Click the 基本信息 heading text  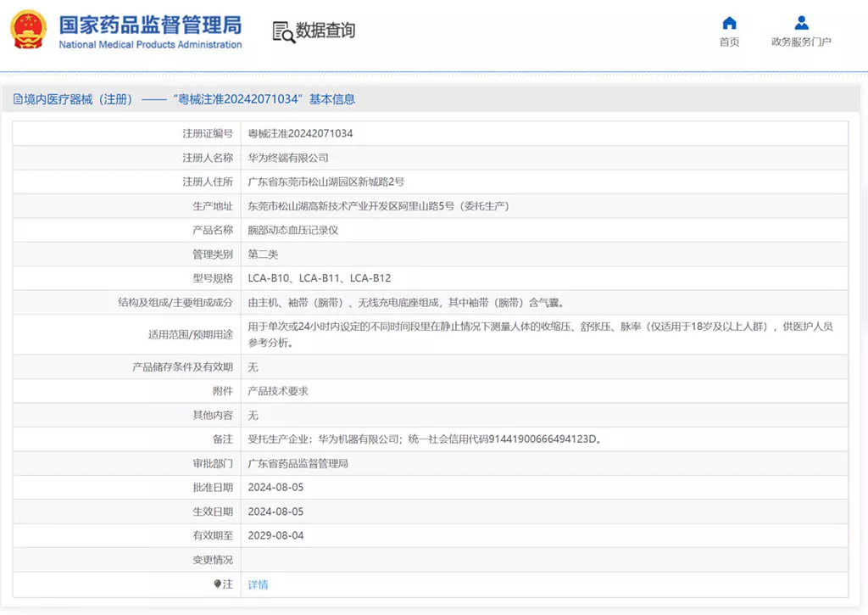[331, 99]
